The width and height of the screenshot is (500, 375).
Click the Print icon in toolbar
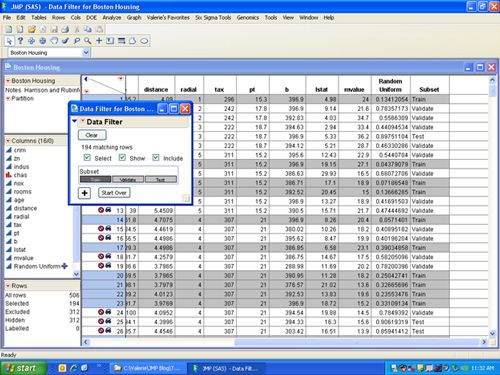pyautogui.click(x=65, y=29)
